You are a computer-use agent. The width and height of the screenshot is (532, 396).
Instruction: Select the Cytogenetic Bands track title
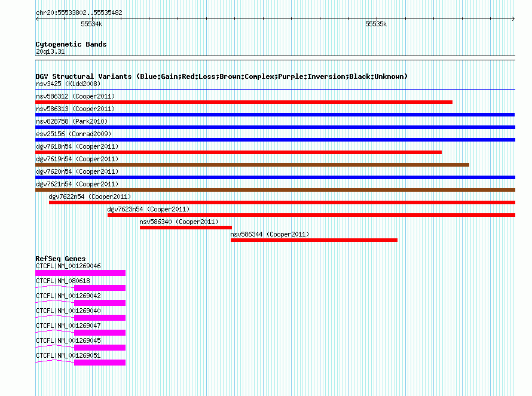point(71,44)
